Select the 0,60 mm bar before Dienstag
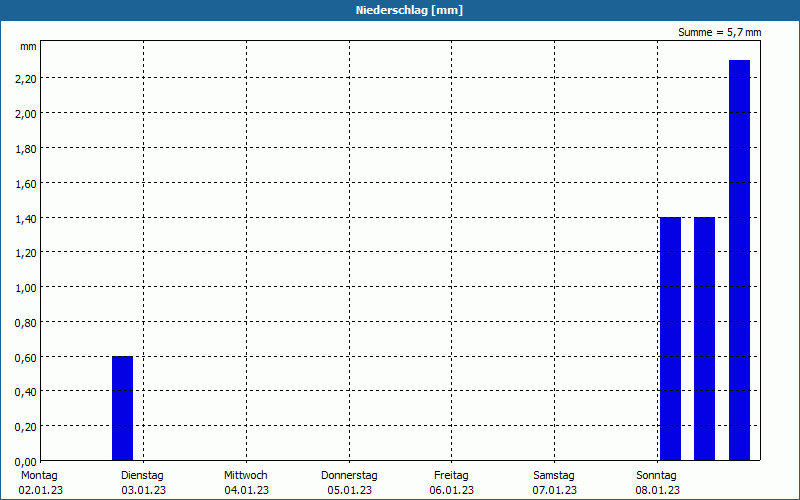The width and height of the screenshot is (800, 500). point(122,408)
